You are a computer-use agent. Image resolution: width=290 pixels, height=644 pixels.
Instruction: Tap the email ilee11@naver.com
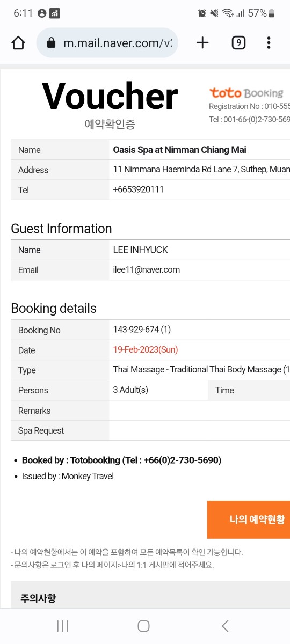pyautogui.click(x=147, y=270)
